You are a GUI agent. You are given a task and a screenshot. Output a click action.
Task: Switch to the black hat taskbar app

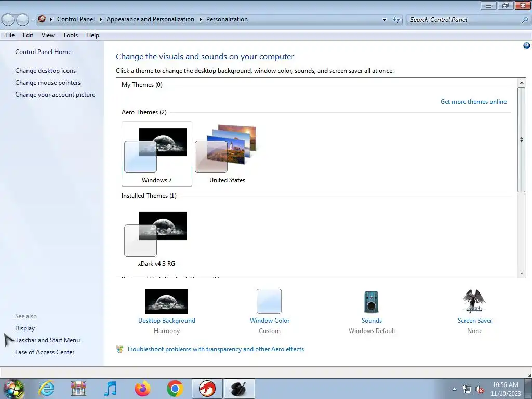[x=240, y=389]
